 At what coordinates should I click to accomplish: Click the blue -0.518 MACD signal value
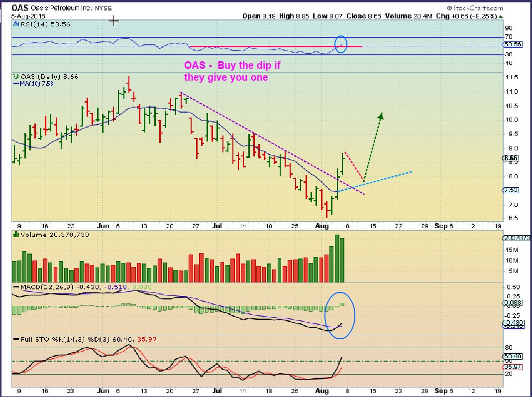click(x=115, y=287)
